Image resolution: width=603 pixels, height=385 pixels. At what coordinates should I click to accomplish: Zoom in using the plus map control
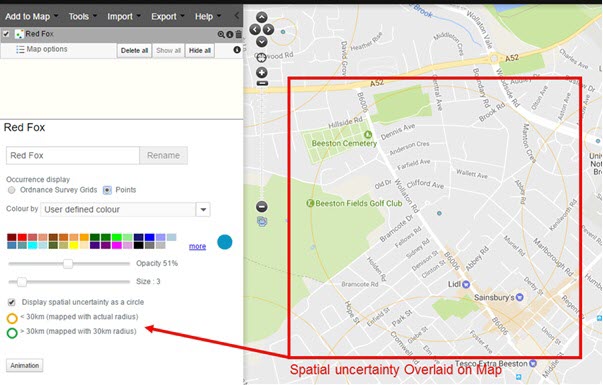click(262, 72)
